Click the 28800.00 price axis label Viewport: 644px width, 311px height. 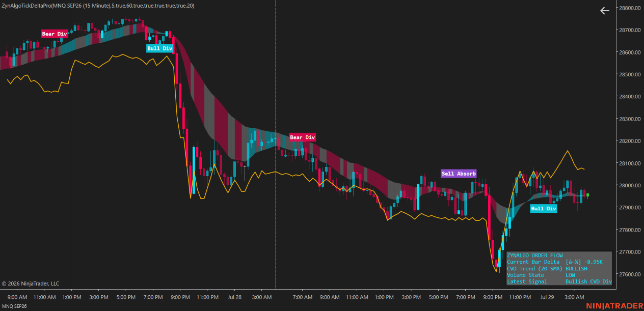[629, 8]
